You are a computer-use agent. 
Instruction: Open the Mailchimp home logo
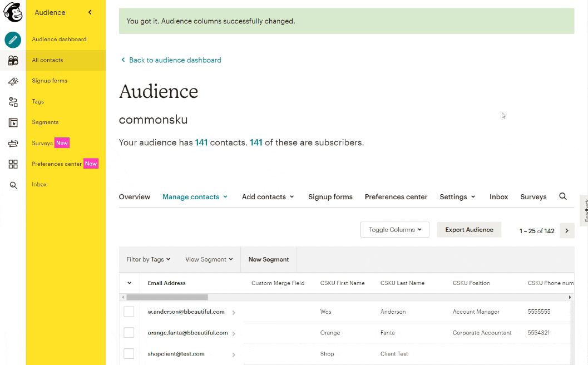pyautogui.click(x=12, y=12)
